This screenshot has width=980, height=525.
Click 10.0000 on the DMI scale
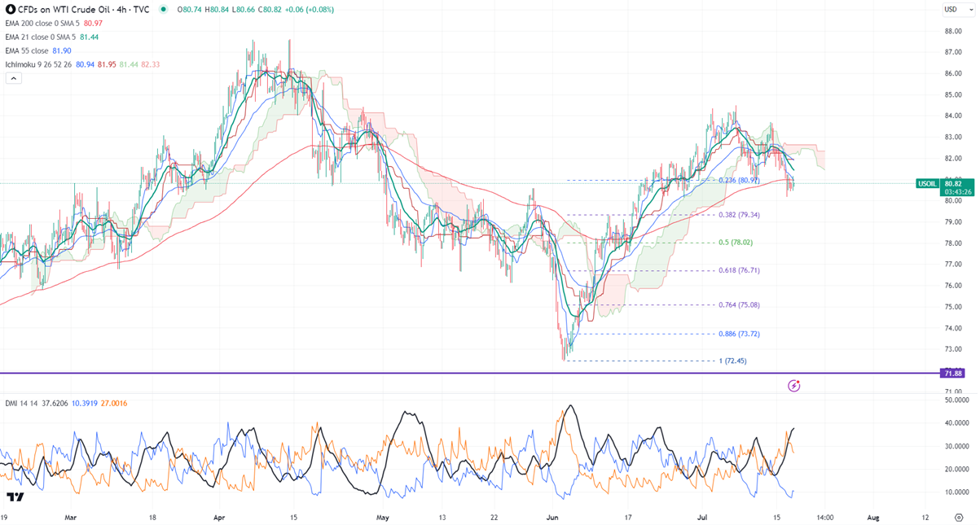pyautogui.click(x=956, y=492)
